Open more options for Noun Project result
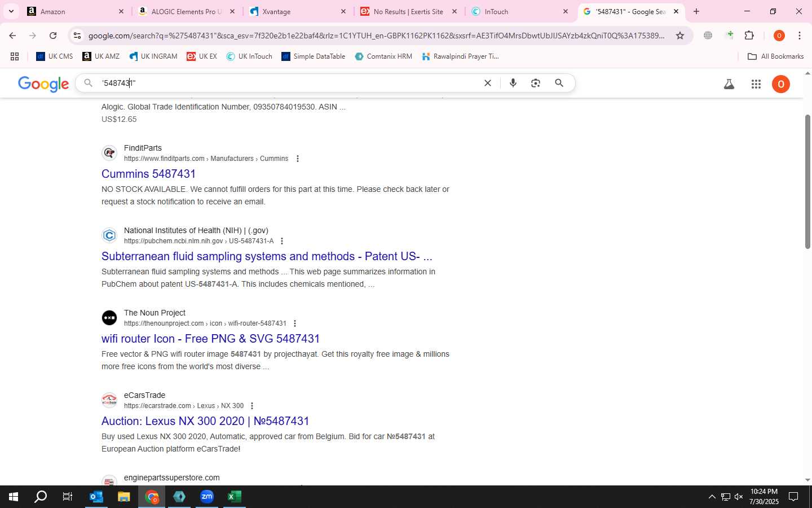 [x=295, y=323]
